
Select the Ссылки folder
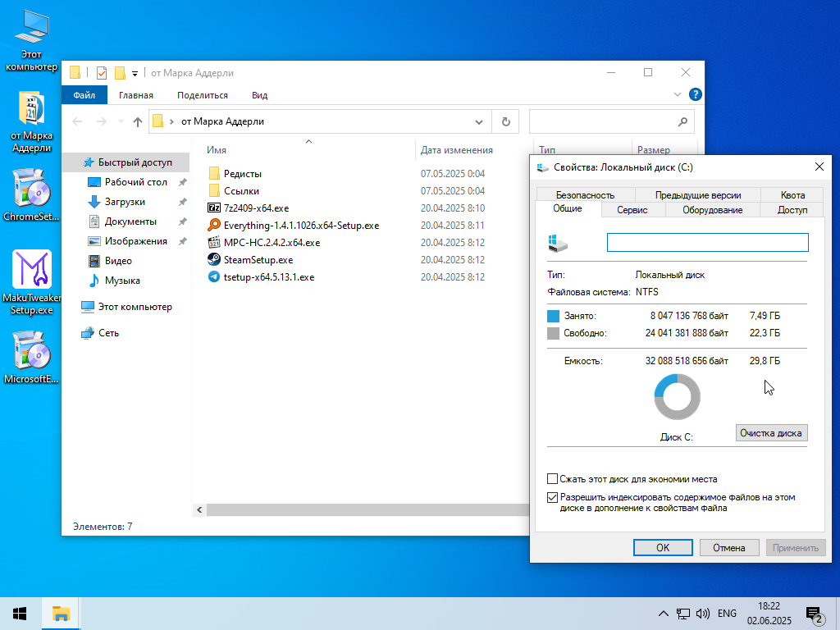click(241, 190)
